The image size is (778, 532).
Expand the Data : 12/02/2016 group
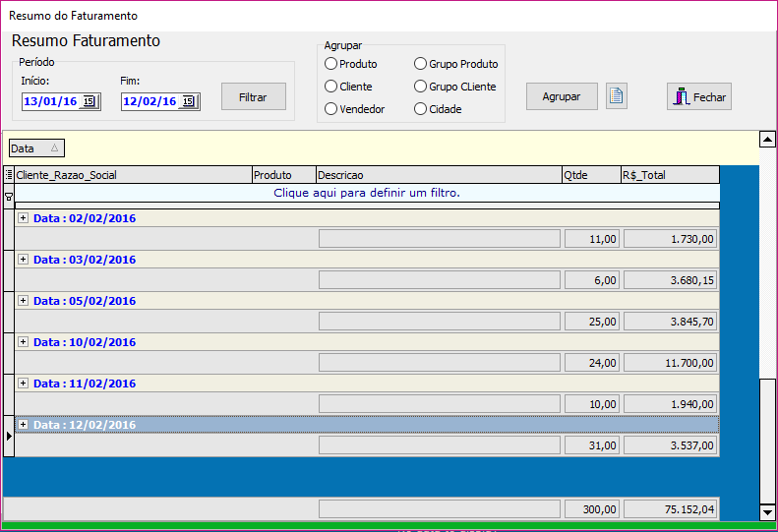click(x=23, y=425)
